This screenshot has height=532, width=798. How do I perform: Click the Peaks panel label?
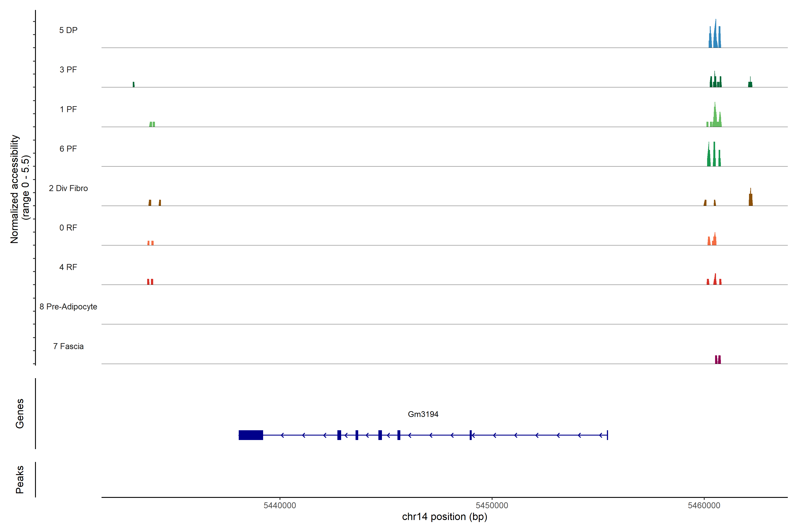coord(20,479)
